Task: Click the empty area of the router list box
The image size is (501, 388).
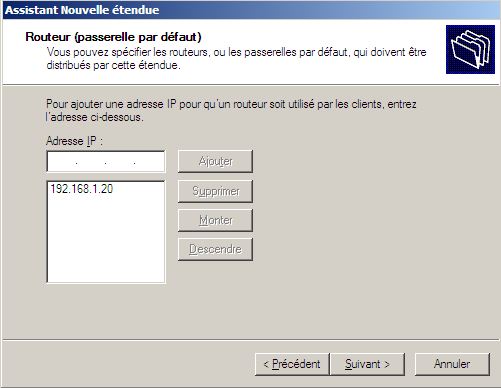Action: tap(106, 238)
